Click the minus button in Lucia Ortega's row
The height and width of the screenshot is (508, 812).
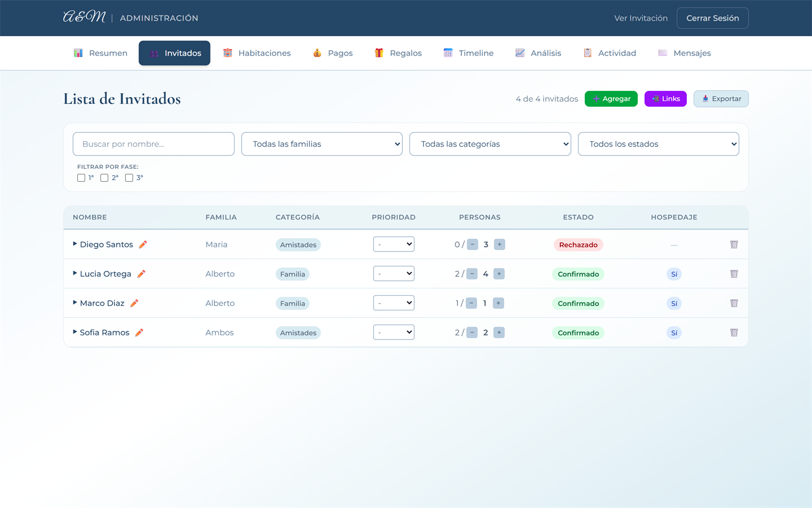[472, 274]
